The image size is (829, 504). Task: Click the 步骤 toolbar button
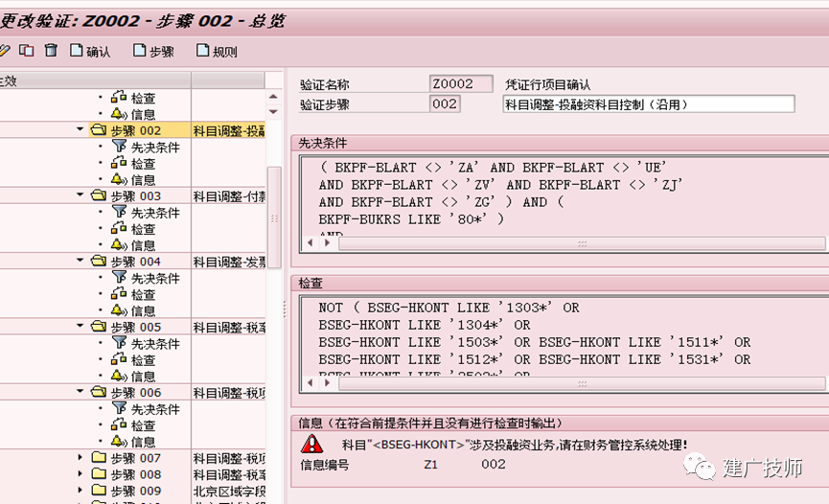[x=154, y=51]
